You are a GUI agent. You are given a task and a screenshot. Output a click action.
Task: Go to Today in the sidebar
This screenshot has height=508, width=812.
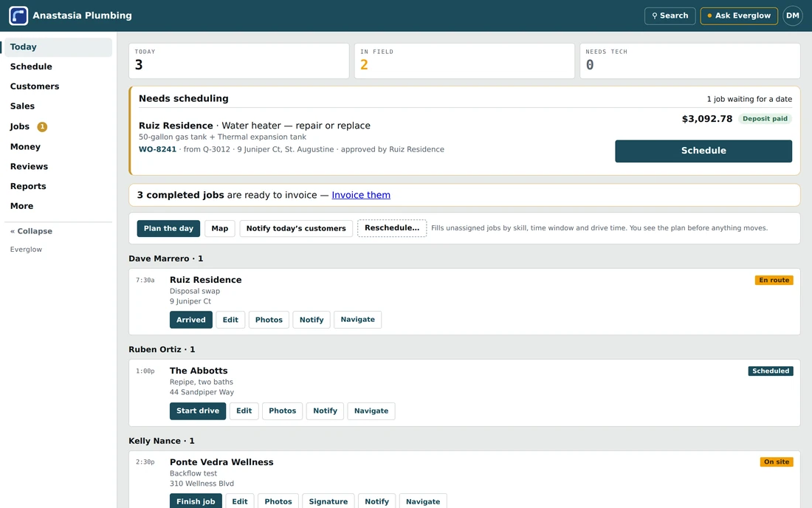58,47
